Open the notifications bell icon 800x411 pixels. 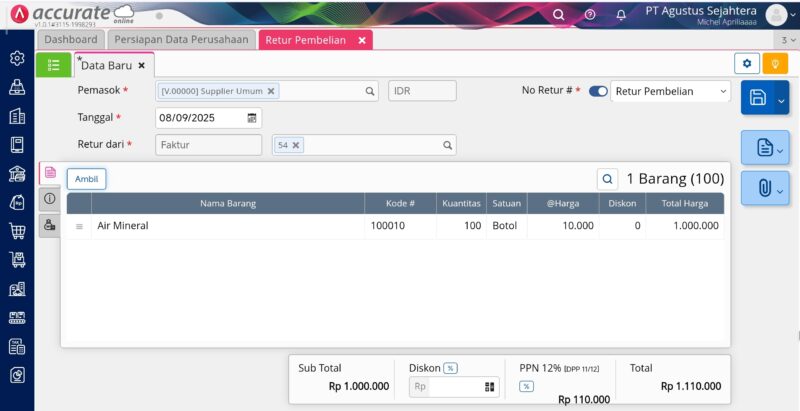click(621, 14)
